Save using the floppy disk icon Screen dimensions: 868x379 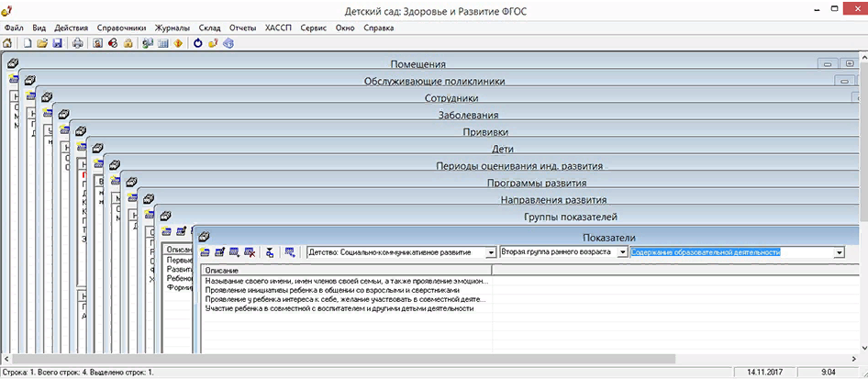coord(57,43)
